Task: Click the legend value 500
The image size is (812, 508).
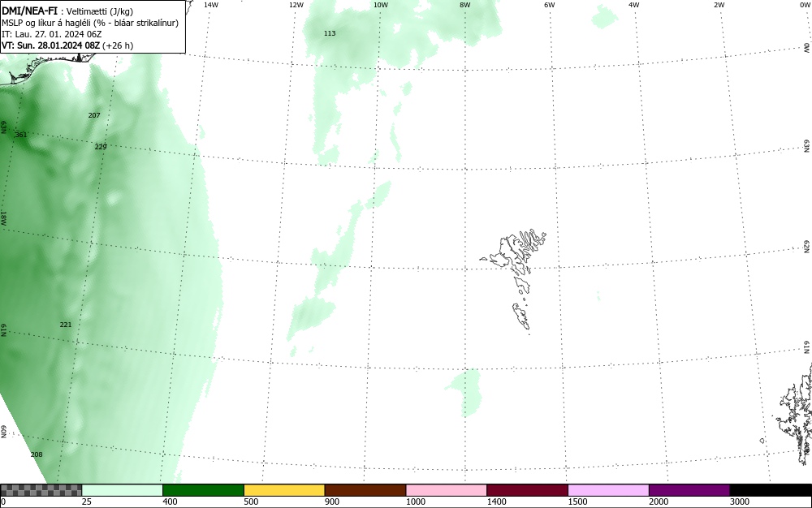Action: [251, 502]
